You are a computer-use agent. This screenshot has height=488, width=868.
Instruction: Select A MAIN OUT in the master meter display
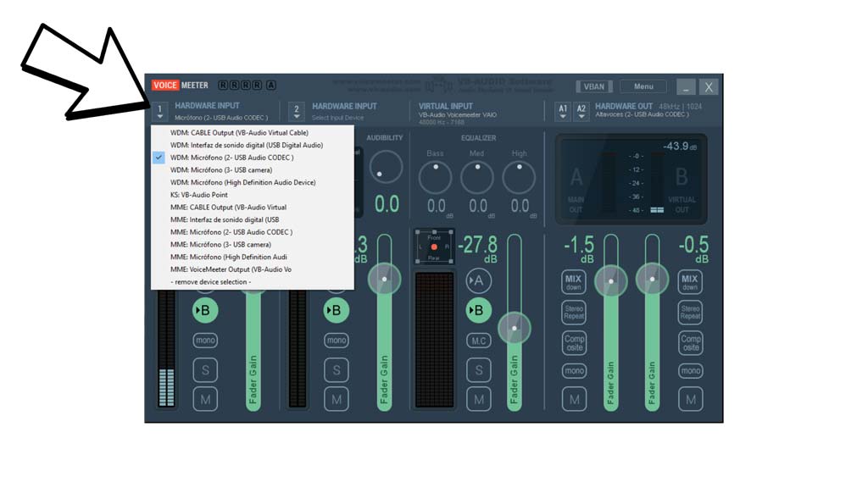point(576,189)
